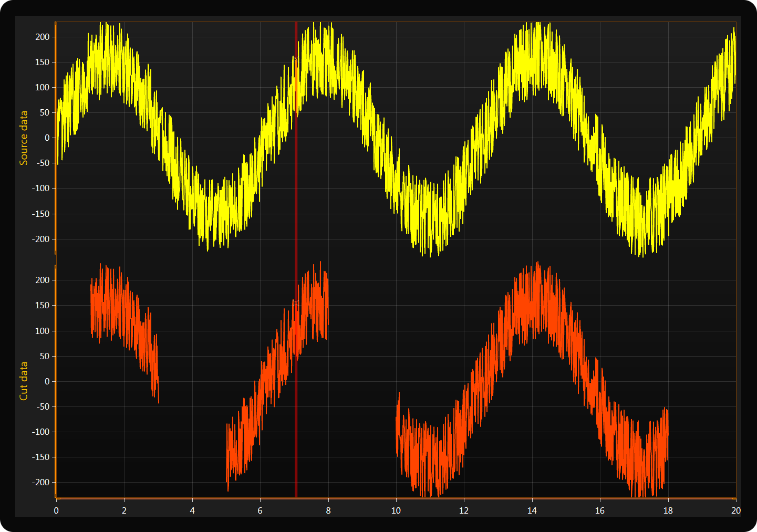The image size is (757, 532).
Task: Click the 'Source data' Y-axis title
Action: click(x=24, y=138)
